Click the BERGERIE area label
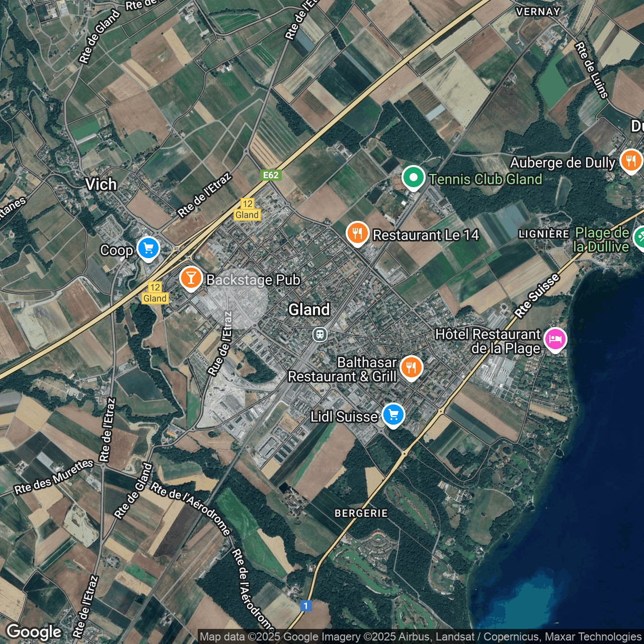Viewport: 644px width, 644px height. tap(361, 514)
